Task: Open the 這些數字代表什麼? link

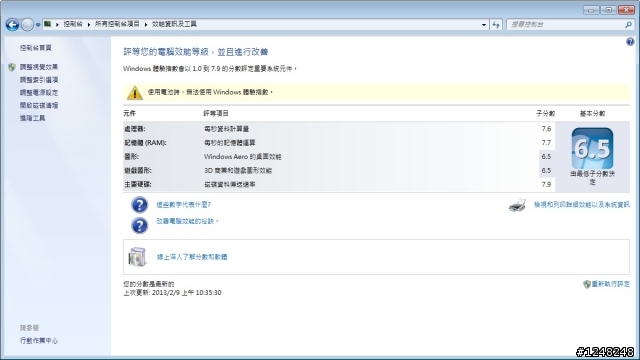Action: (x=184, y=205)
